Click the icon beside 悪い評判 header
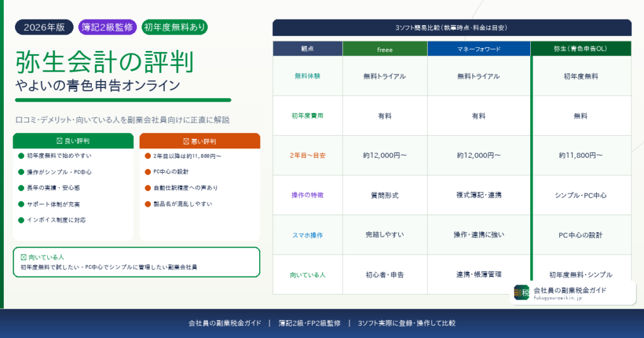This screenshot has height=338, width=644. click(186, 141)
